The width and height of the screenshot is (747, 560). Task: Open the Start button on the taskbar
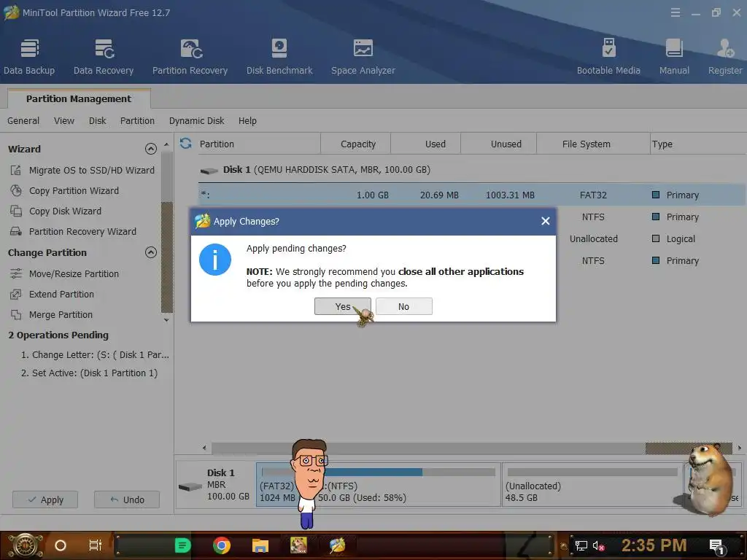coord(26,545)
